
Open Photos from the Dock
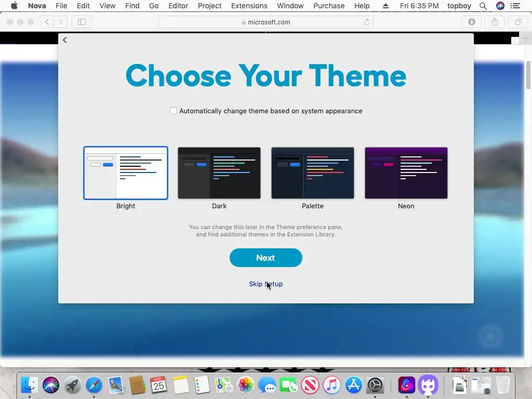245,385
